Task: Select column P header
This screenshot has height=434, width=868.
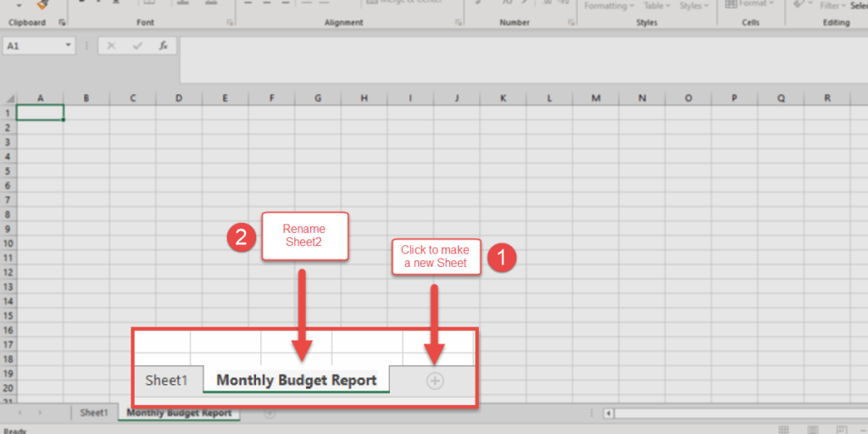Action: pyautogui.click(x=735, y=98)
